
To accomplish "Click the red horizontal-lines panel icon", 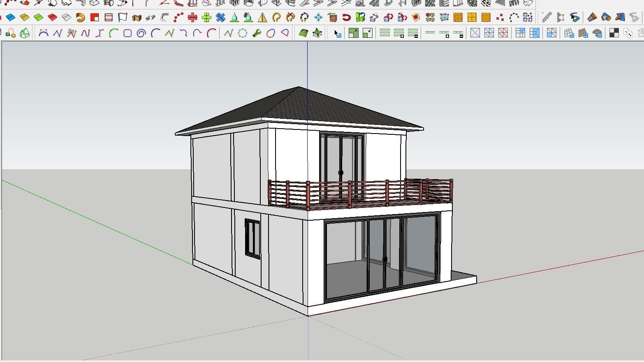I will [x=109, y=17].
